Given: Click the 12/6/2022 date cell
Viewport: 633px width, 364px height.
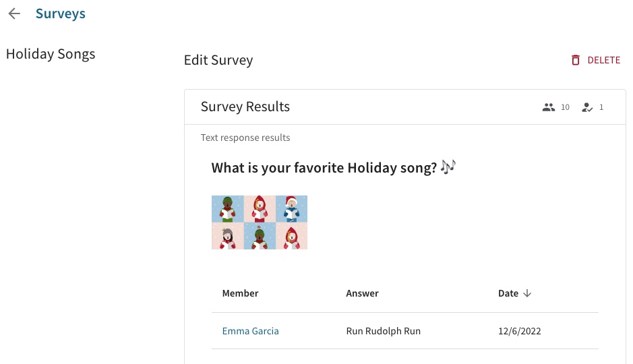Looking at the screenshot, I should point(519,332).
